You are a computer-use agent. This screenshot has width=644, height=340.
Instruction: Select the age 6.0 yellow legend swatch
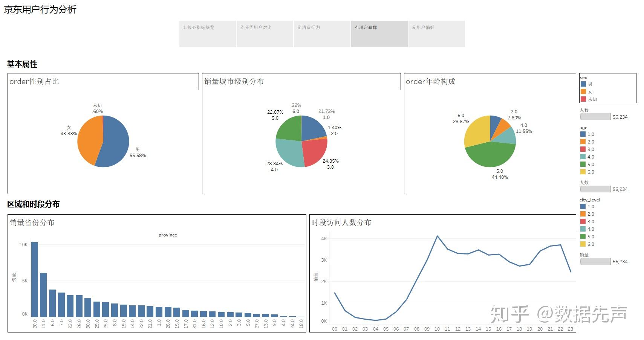coord(583,172)
